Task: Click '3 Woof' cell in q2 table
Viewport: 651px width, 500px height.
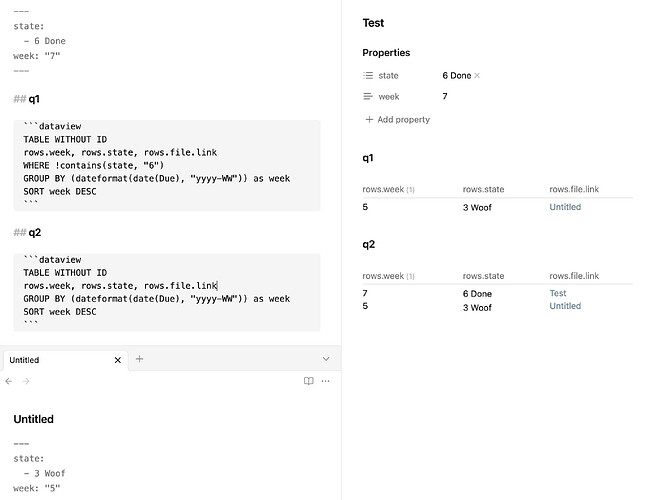Action: click(477, 308)
